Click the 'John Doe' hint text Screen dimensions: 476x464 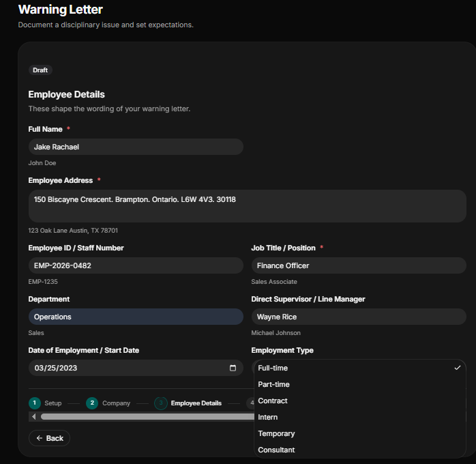tap(42, 163)
